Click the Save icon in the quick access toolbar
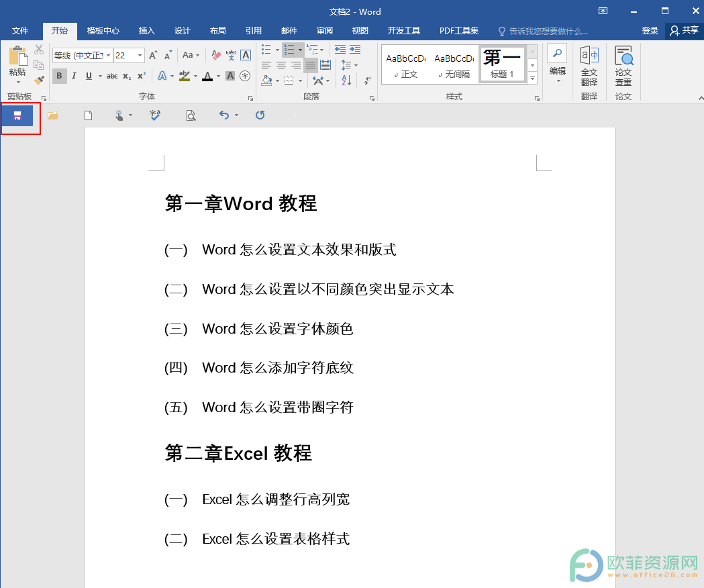Viewport: 704px width, 588px height. point(17,116)
